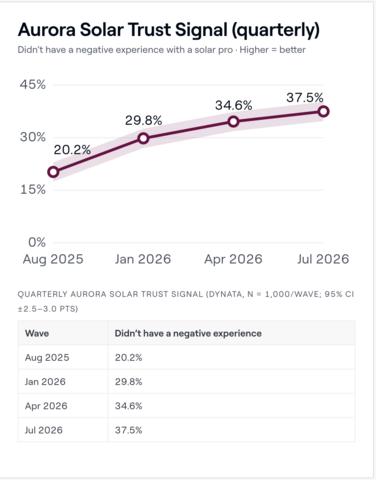The image size is (376, 480).
Task: Click the 37.5% cell in the table
Action: coord(128,430)
